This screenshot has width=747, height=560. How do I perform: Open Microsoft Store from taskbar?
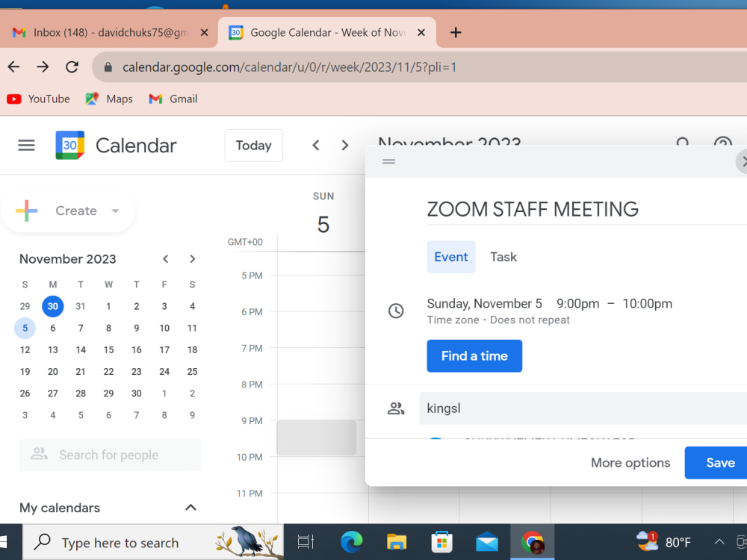441,542
